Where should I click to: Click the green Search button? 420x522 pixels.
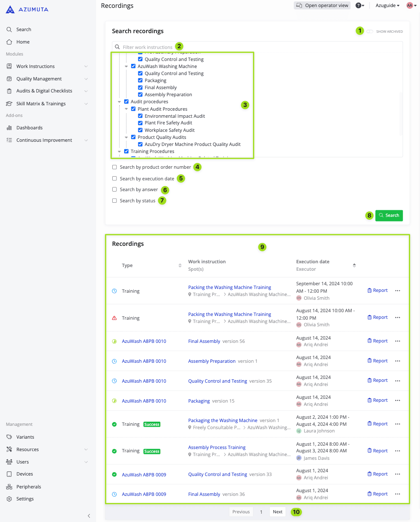tap(389, 215)
